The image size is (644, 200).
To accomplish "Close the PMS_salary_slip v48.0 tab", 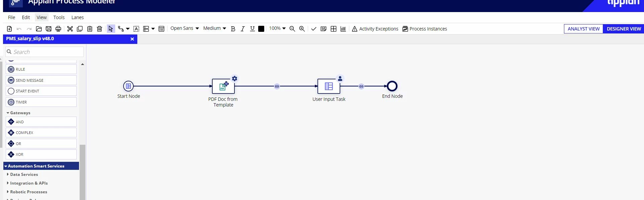I will pyautogui.click(x=132, y=39).
